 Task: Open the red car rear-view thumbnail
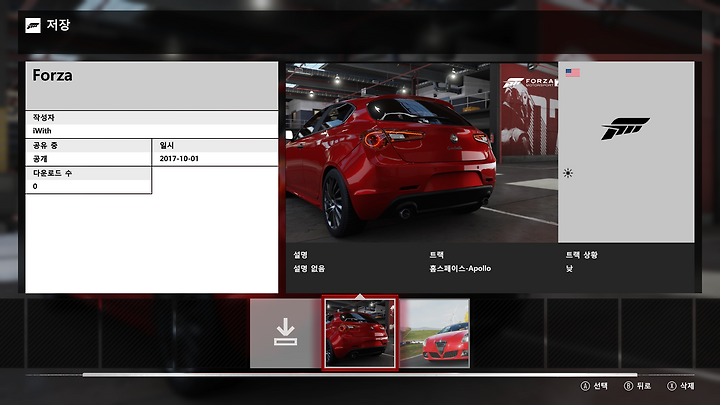pos(360,333)
